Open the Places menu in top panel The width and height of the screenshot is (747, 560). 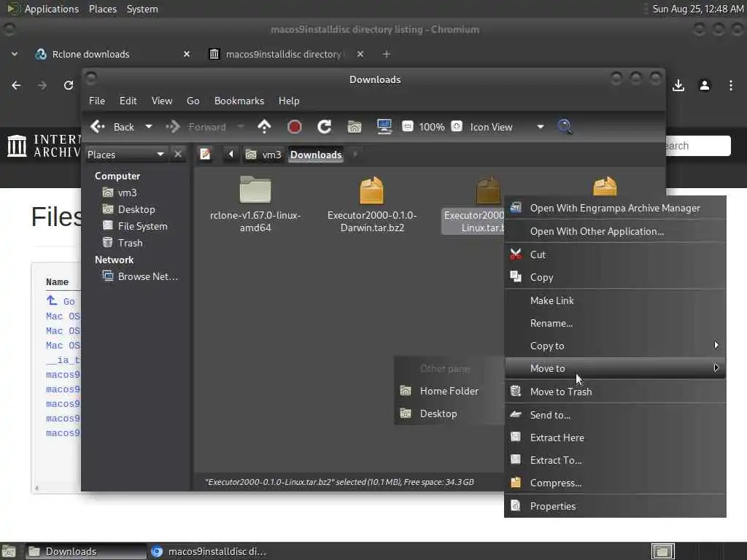[x=102, y=9]
